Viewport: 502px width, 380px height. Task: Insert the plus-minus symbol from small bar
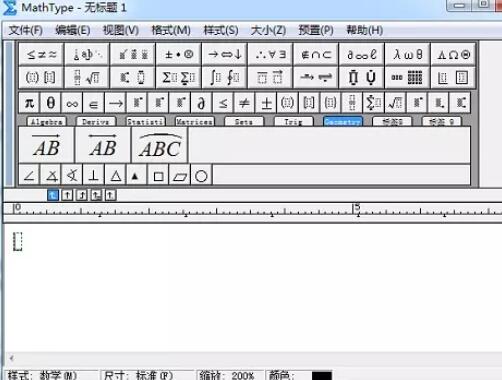pos(266,103)
